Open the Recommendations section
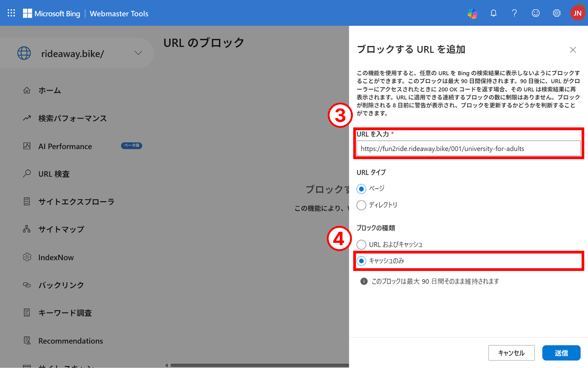Viewport: 588px width, 368px height. [70, 340]
